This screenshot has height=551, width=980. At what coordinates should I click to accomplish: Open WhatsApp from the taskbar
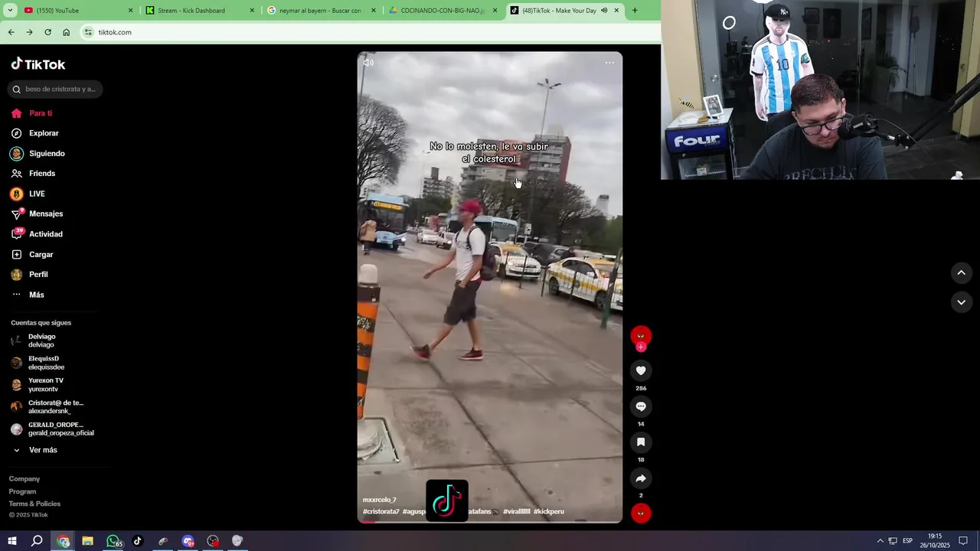click(113, 541)
